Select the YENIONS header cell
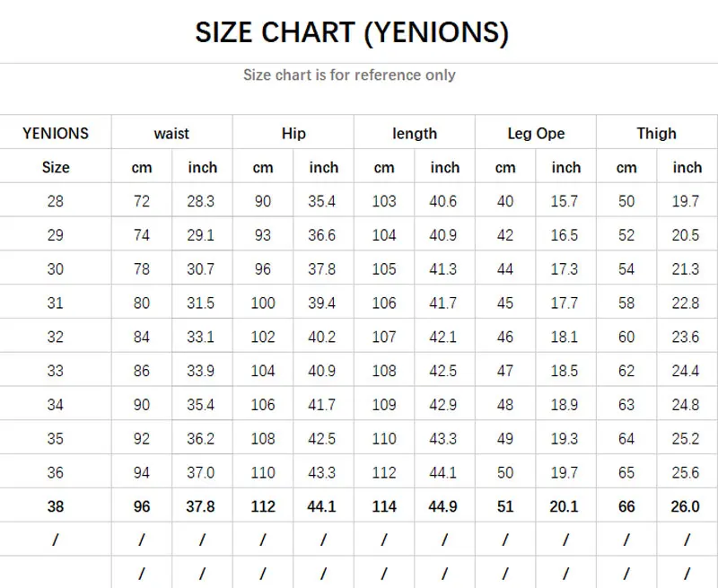 [x=56, y=134]
